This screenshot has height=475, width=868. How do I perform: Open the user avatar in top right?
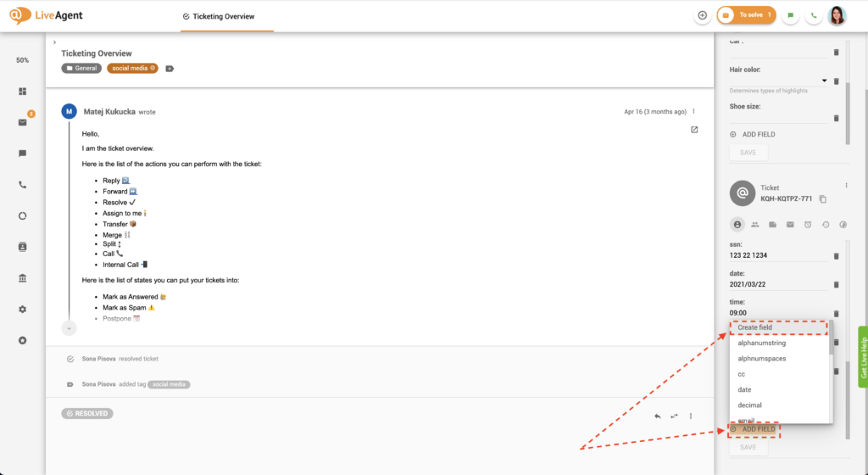(836, 15)
